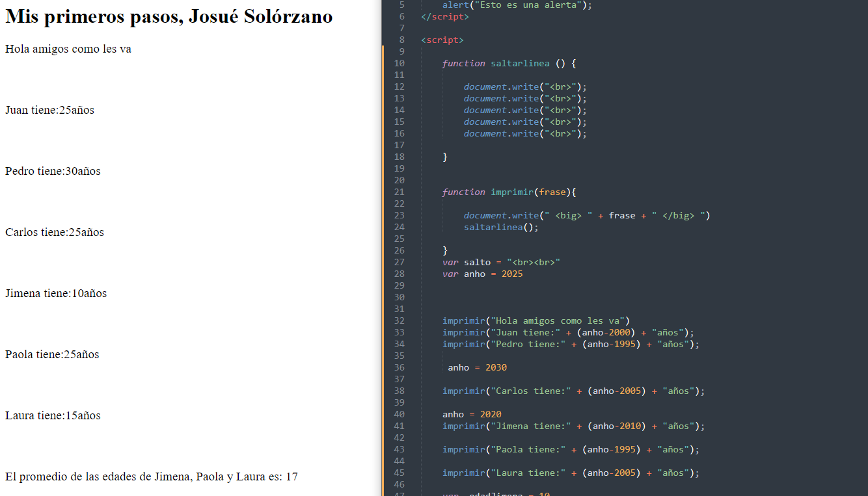This screenshot has height=496, width=868.
Task: Click the output text "Pedro tiene:30años"
Action: click(53, 171)
